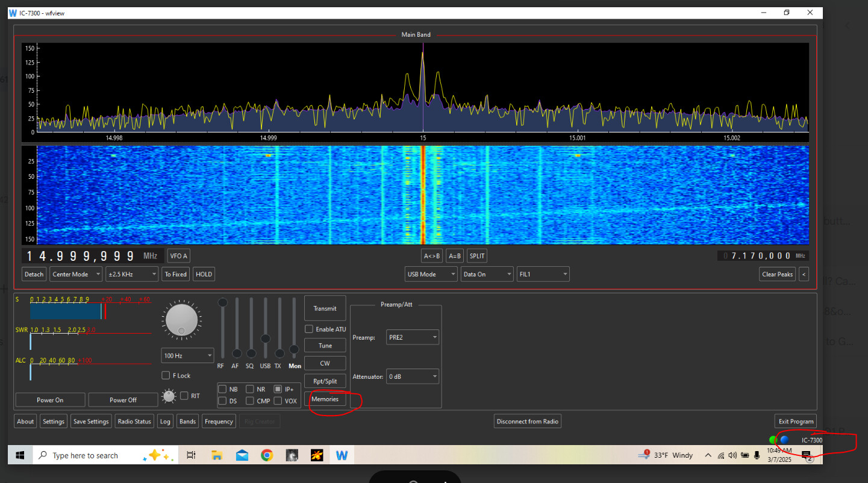
Task: Open the About window
Action: pos(25,422)
